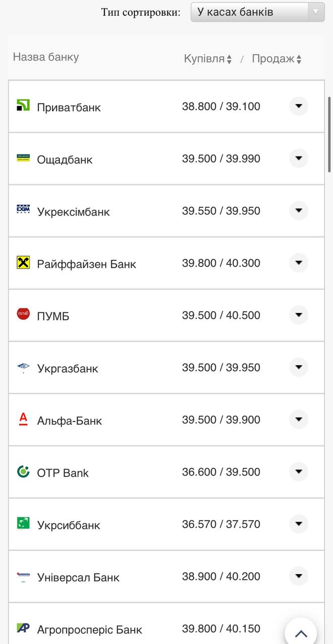Click the Приватбанк logo icon

tap(23, 105)
